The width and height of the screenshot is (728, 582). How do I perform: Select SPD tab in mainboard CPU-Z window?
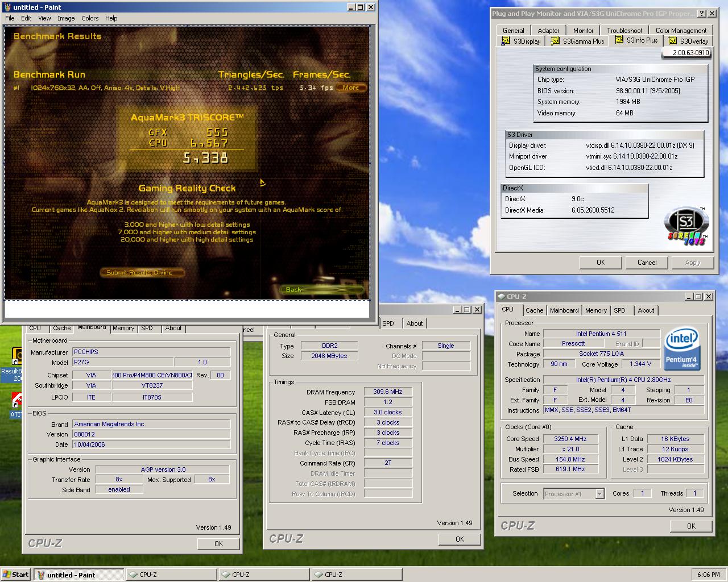pos(147,328)
